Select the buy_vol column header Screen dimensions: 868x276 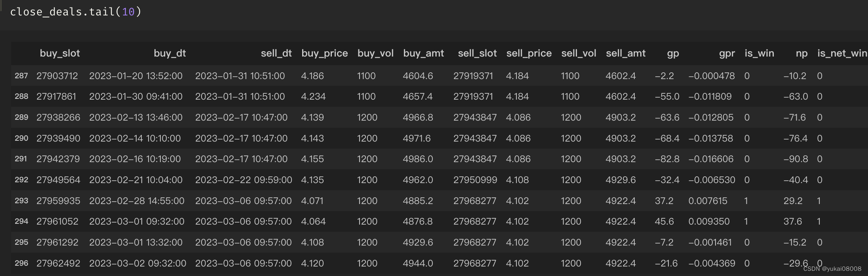coord(375,53)
